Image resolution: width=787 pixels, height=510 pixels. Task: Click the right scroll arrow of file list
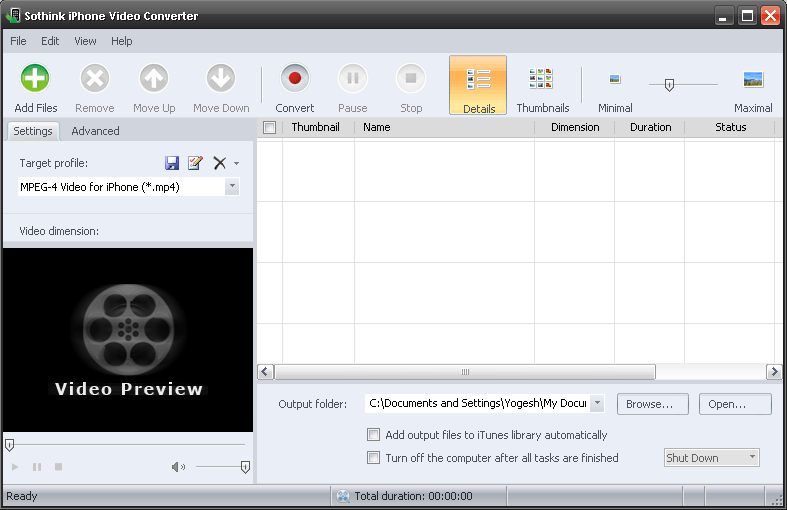click(774, 372)
